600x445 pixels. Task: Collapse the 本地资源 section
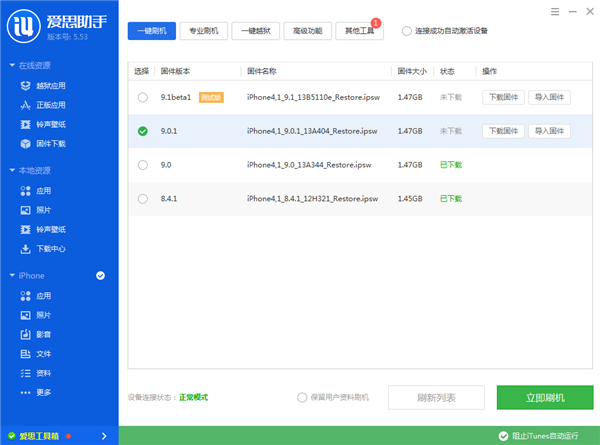click(x=12, y=170)
